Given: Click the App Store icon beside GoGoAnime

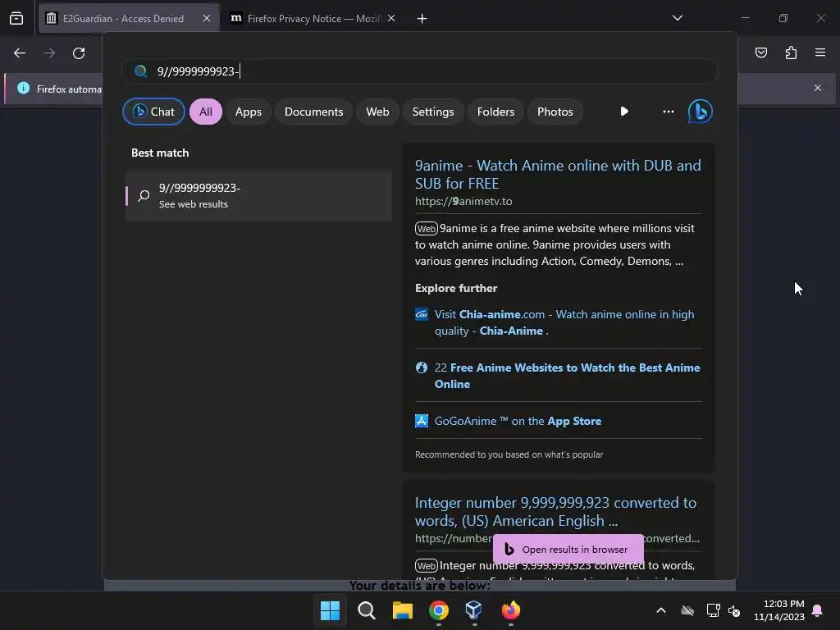Looking at the screenshot, I should 422,421.
